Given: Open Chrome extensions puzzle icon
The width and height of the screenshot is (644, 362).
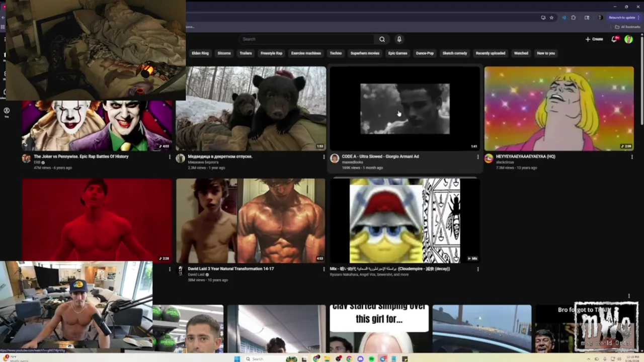Looking at the screenshot, I should click(573, 18).
